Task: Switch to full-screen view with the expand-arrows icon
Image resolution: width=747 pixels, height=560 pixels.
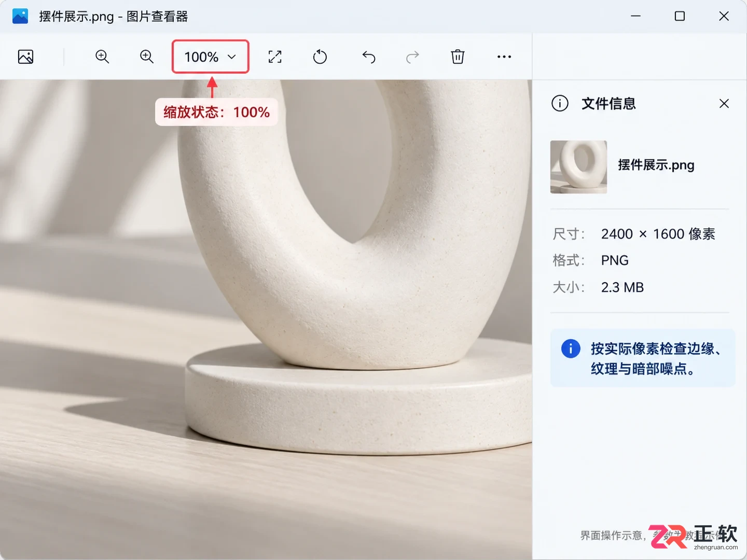Action: 275,57
